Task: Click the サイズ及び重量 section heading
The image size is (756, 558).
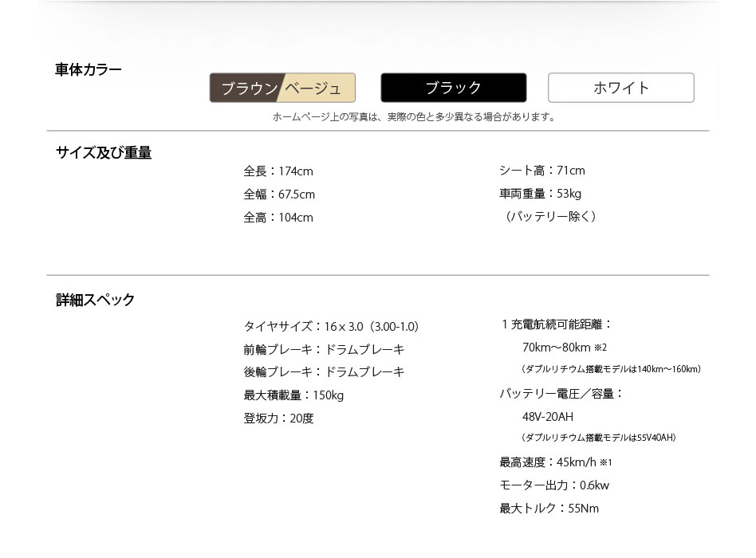Action: pos(104,153)
